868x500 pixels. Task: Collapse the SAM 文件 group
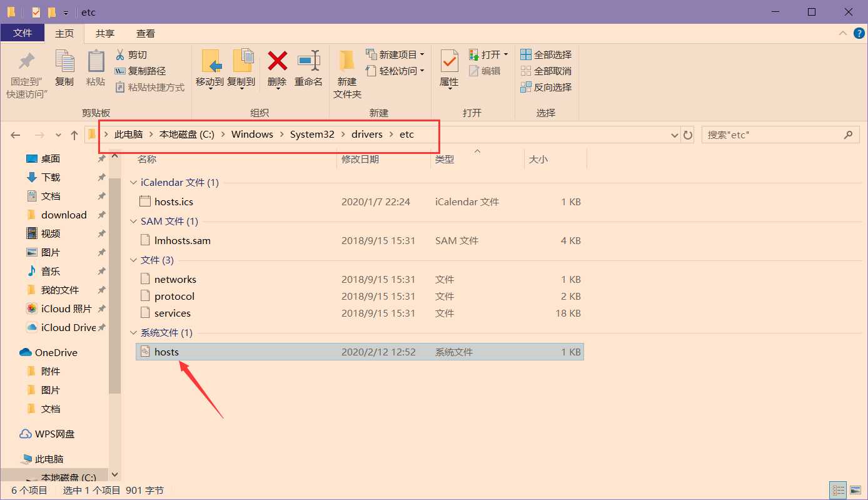[x=134, y=222]
